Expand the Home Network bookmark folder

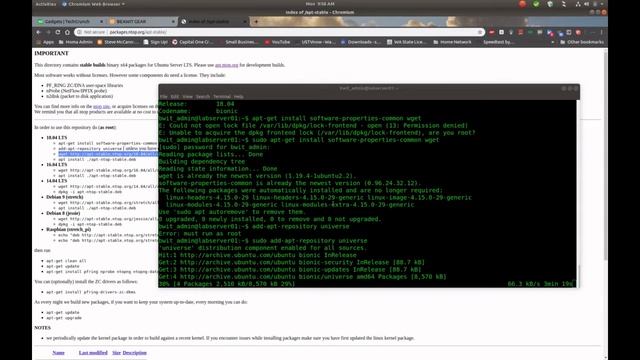pos(452,42)
